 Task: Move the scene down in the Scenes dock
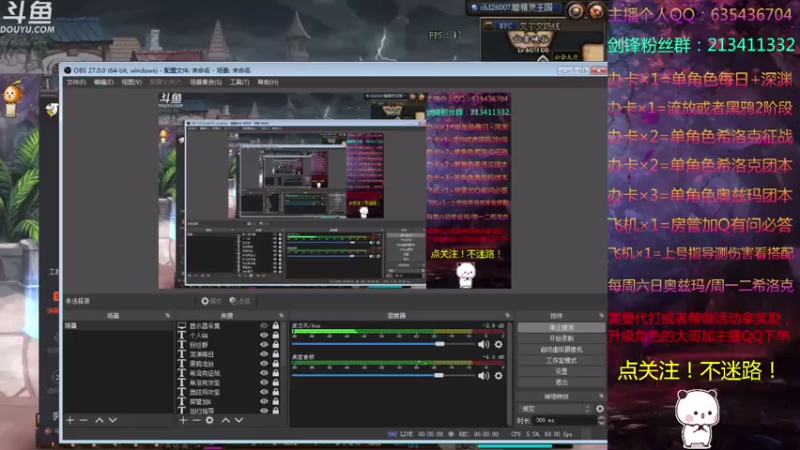click(113, 420)
